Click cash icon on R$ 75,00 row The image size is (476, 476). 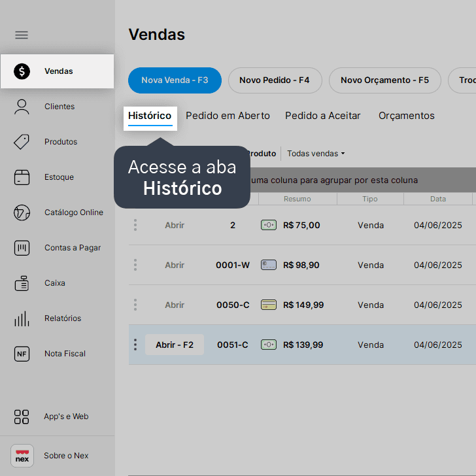269,225
